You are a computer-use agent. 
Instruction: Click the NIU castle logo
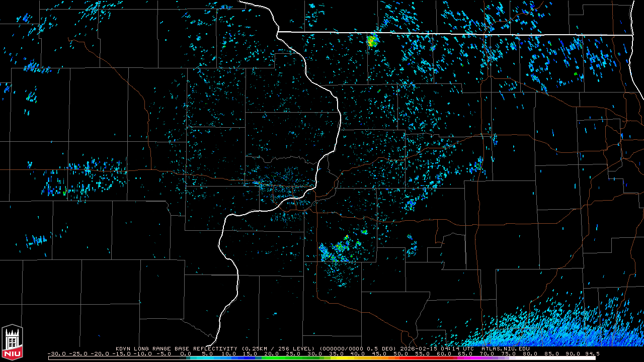(13, 343)
